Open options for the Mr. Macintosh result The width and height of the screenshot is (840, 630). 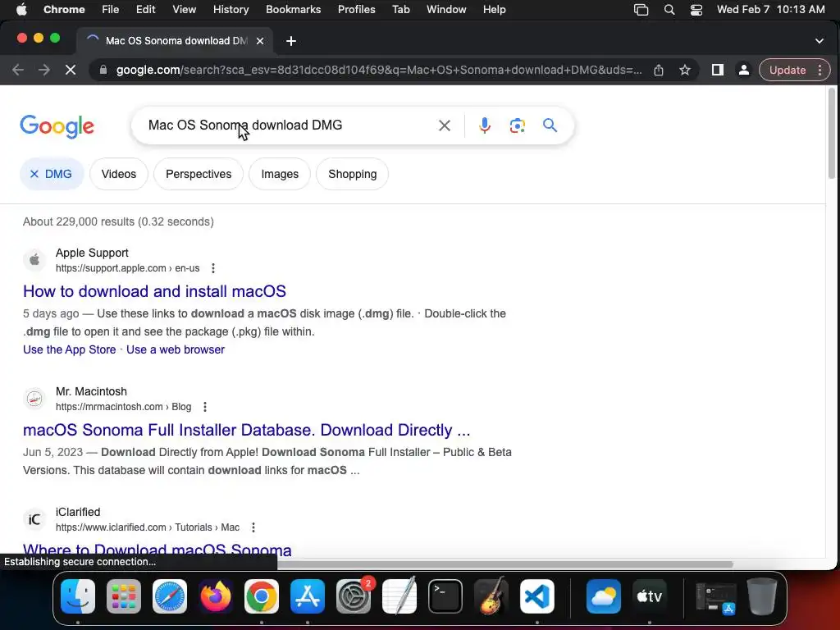(x=205, y=407)
